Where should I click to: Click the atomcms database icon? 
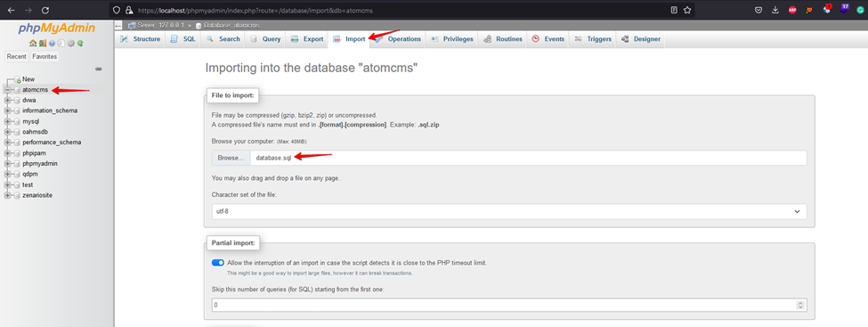17,90
